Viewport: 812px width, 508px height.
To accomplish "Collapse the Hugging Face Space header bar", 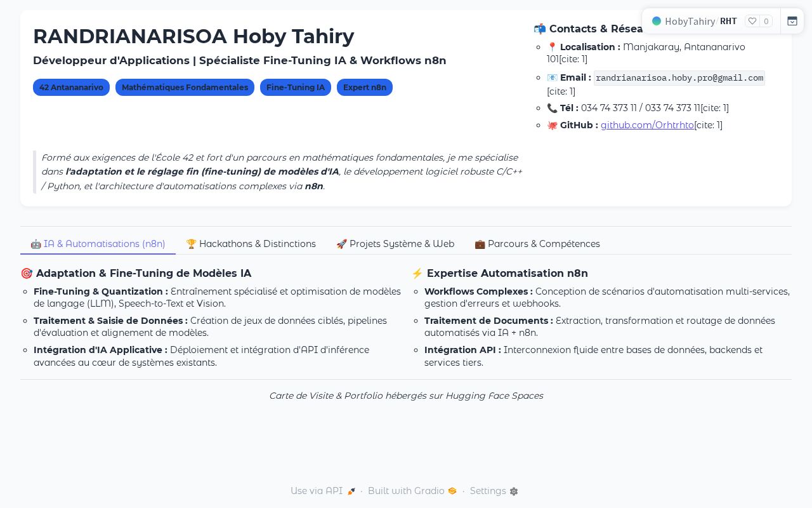I will 792,21.
